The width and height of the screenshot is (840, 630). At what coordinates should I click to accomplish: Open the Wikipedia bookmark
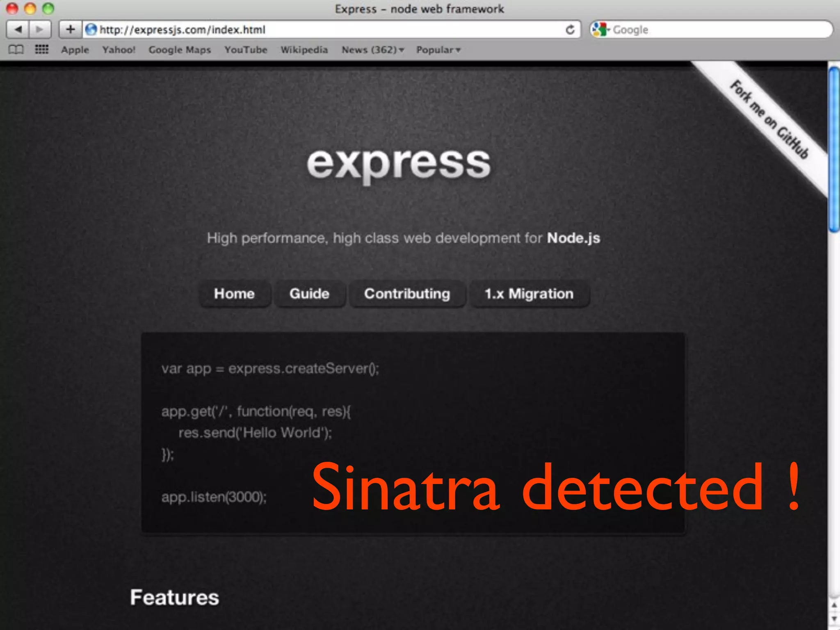pyautogui.click(x=304, y=50)
